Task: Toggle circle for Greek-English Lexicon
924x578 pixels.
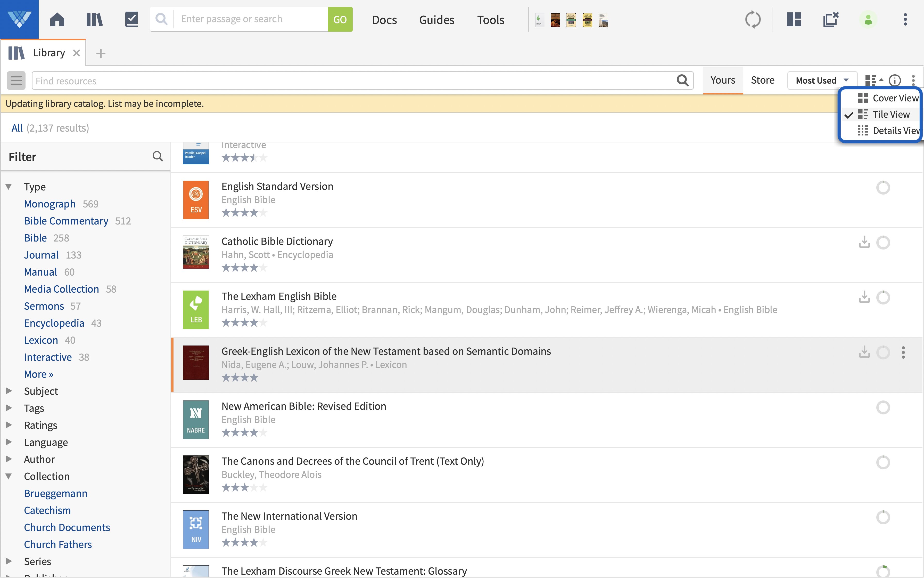Action: point(883,352)
